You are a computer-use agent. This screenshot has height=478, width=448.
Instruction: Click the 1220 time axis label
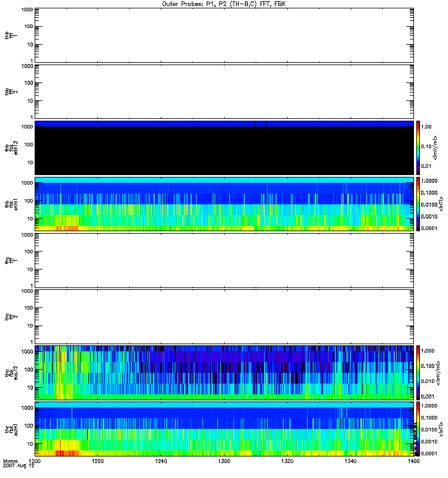pyautogui.click(x=97, y=461)
